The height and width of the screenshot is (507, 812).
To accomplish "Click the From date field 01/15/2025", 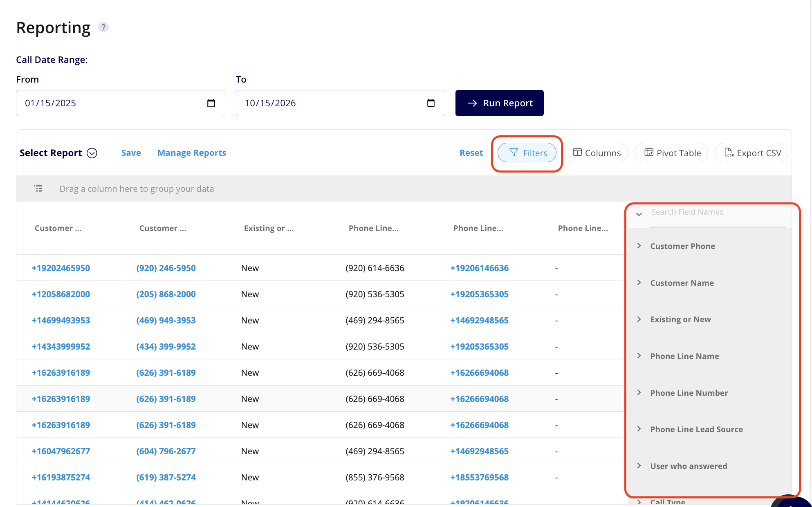I will 121,103.
